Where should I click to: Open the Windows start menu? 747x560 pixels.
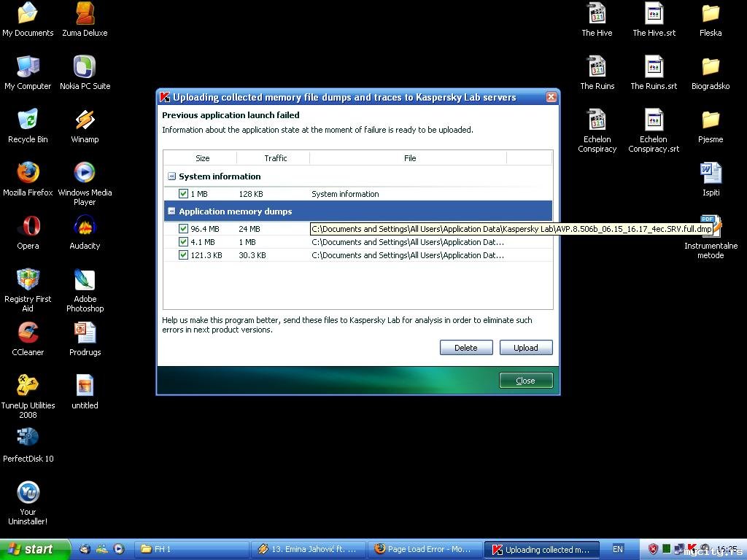[34, 549]
